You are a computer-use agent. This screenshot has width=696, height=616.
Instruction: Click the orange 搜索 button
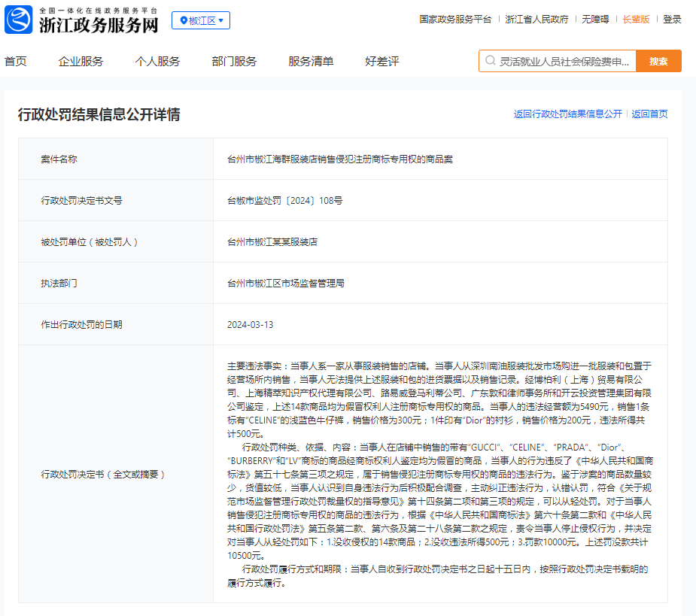point(658,61)
